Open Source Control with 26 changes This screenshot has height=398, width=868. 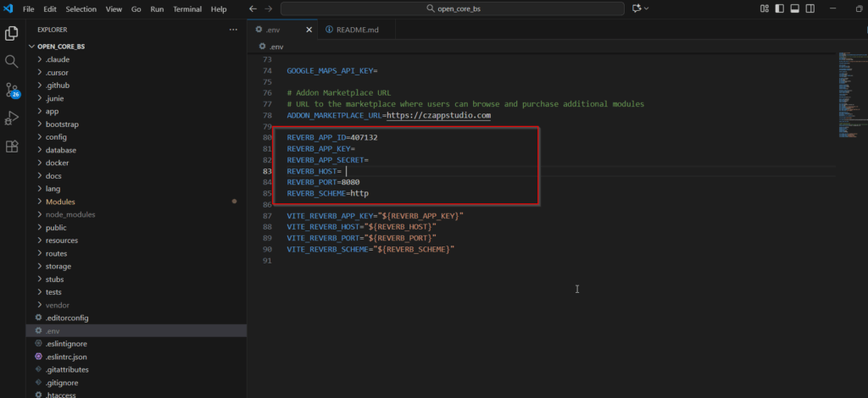coord(12,90)
